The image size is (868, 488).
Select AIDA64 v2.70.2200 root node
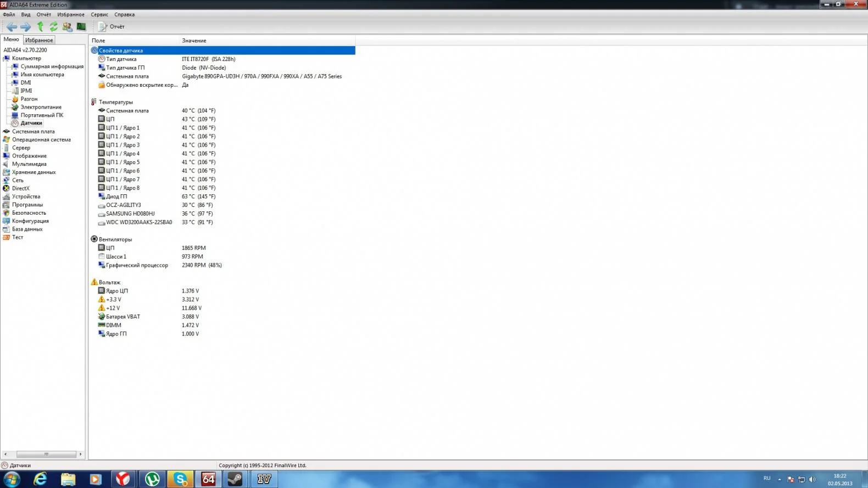pos(25,50)
